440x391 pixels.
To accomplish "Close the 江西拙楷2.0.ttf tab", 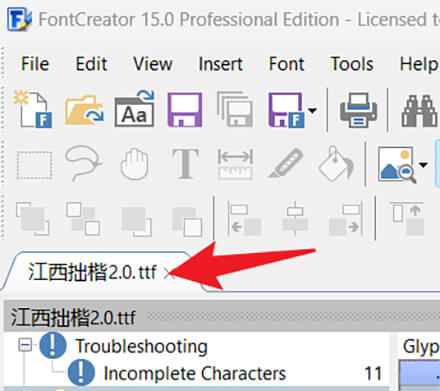I will (168, 274).
